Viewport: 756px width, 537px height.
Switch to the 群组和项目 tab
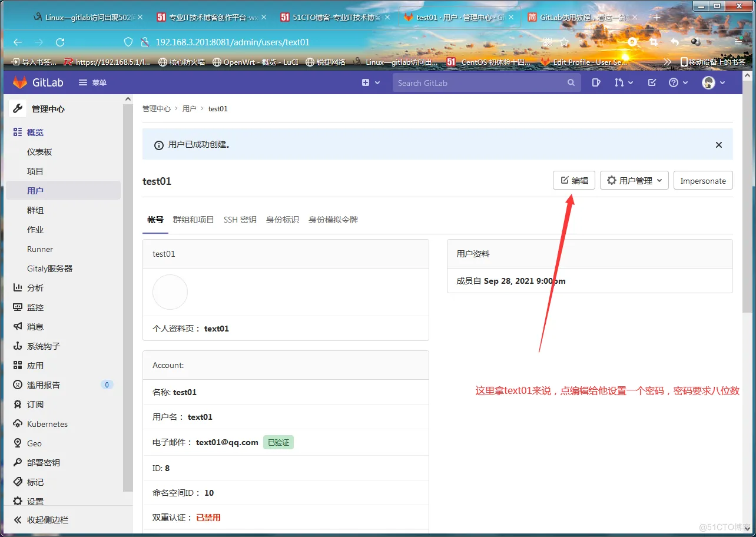point(193,220)
